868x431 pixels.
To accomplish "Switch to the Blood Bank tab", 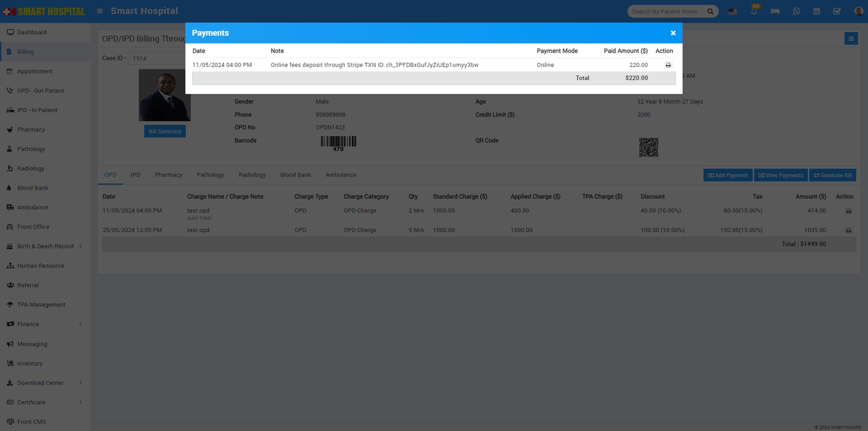I will [296, 175].
